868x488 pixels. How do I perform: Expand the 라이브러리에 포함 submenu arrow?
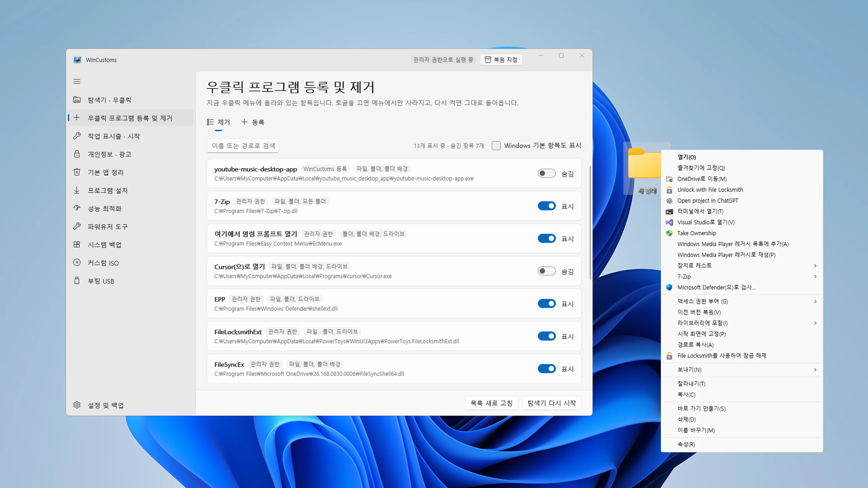coord(815,323)
